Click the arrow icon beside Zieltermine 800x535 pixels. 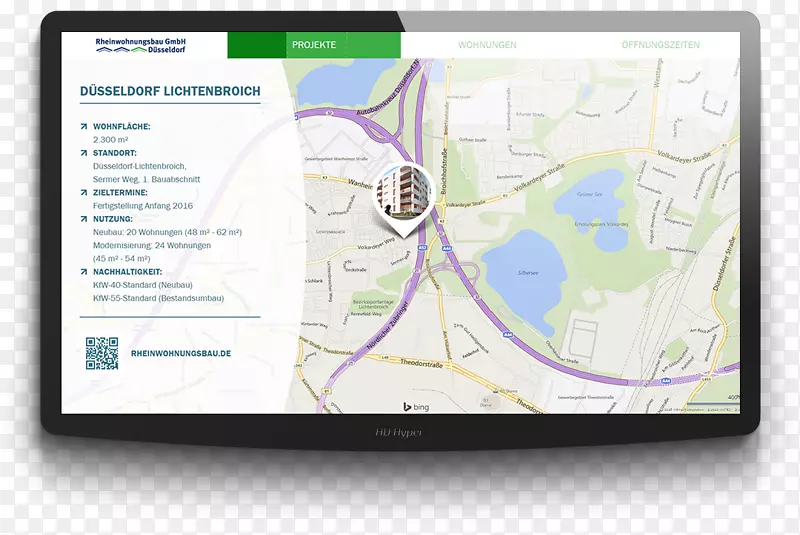pos(84,192)
